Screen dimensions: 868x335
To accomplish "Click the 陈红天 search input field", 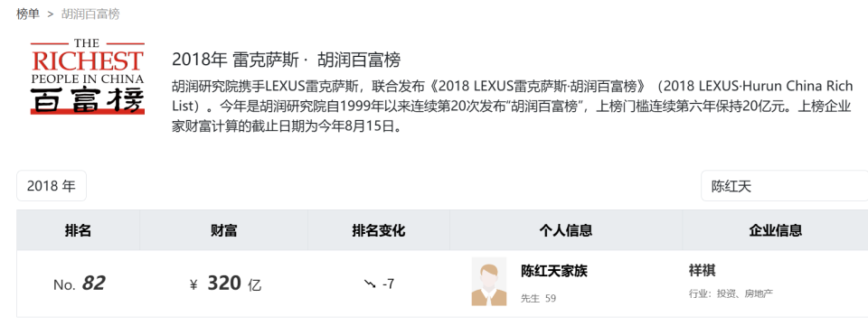I will click(784, 186).
